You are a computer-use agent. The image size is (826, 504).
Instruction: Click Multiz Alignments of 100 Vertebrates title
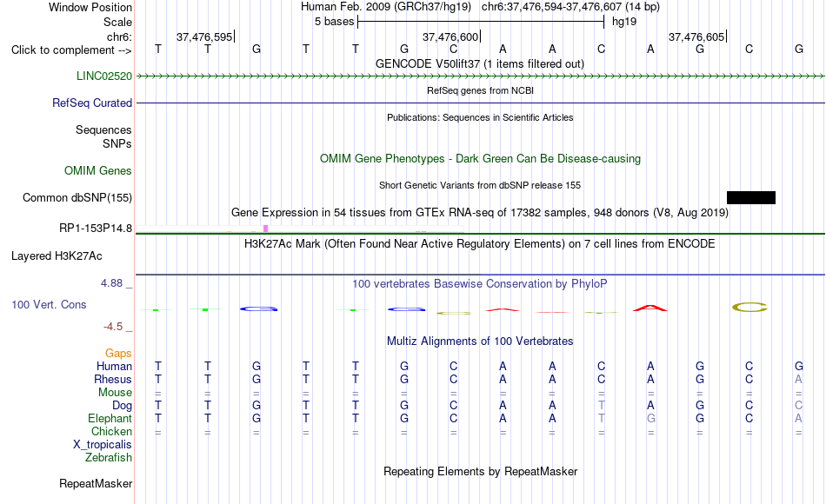[x=480, y=342]
